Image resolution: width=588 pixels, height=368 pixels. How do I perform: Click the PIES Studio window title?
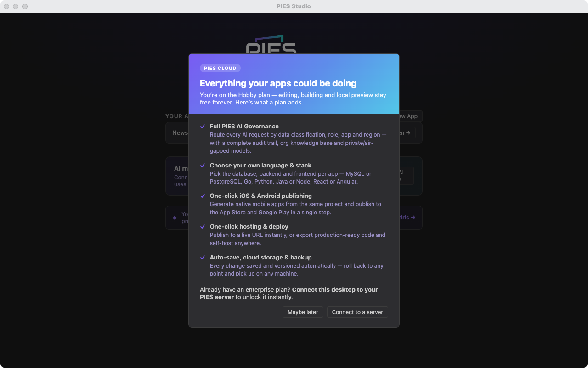[294, 6]
